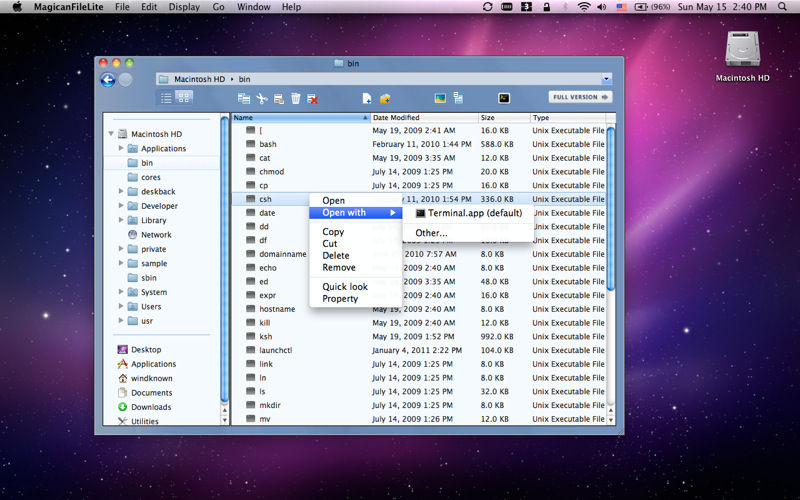Select the launchctl file row

tap(418, 351)
